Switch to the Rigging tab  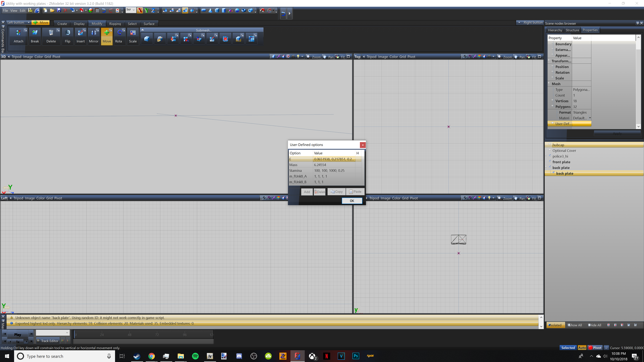115,24
